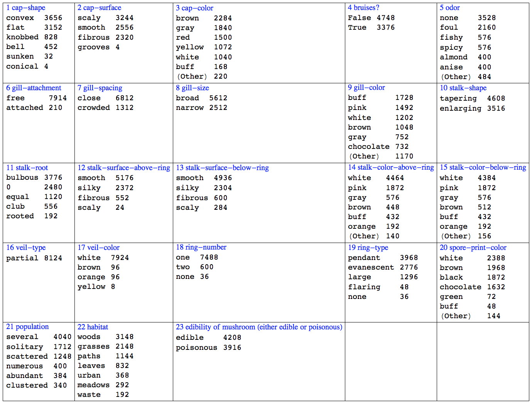Open '14 stalk-color-above-ring' header
The height and width of the screenshot is (405, 532).
point(391,167)
